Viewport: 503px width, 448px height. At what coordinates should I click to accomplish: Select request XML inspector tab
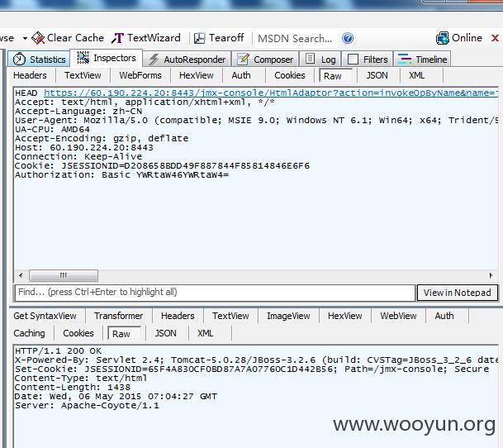[416, 75]
